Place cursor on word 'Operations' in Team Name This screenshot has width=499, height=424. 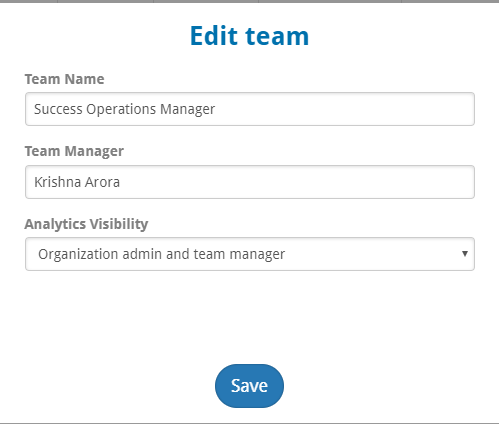[x=121, y=109]
